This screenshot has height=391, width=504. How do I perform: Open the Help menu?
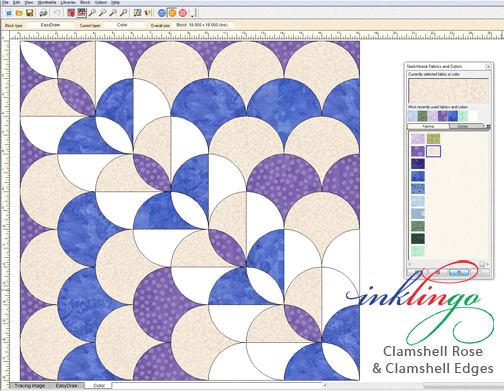pyautogui.click(x=115, y=2)
